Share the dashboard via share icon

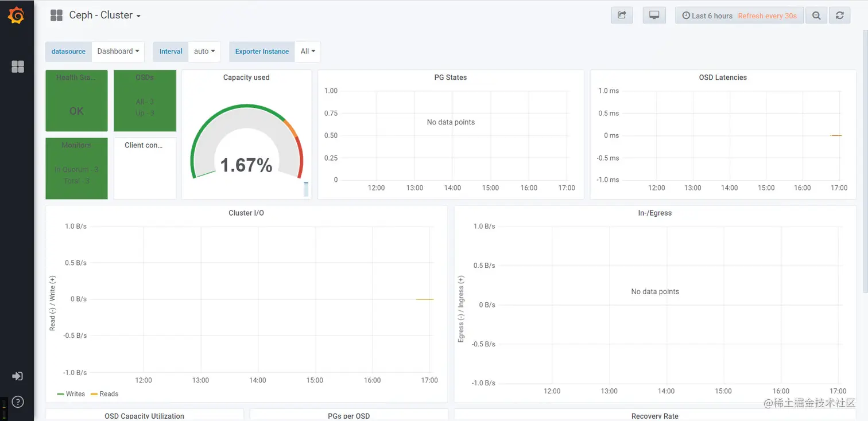622,15
